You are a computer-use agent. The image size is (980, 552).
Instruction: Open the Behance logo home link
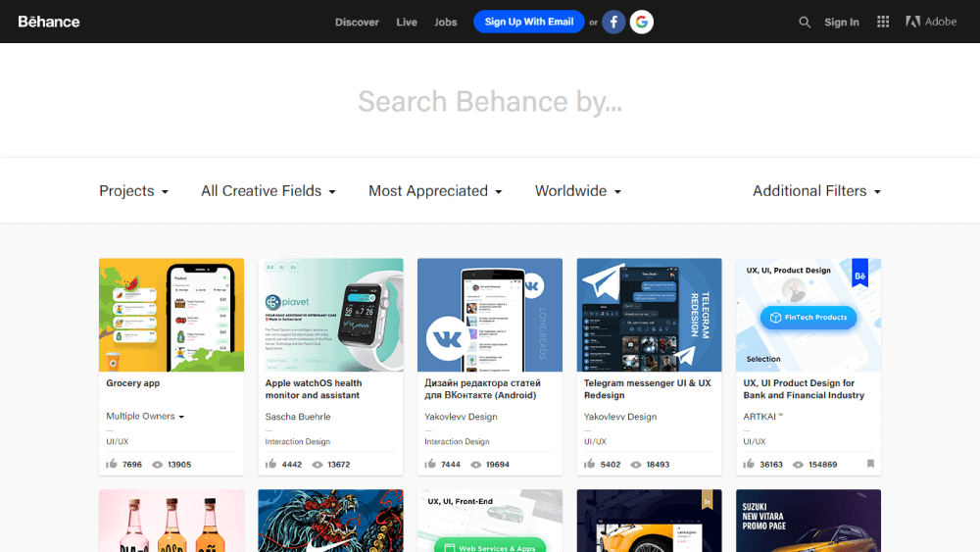(x=49, y=22)
